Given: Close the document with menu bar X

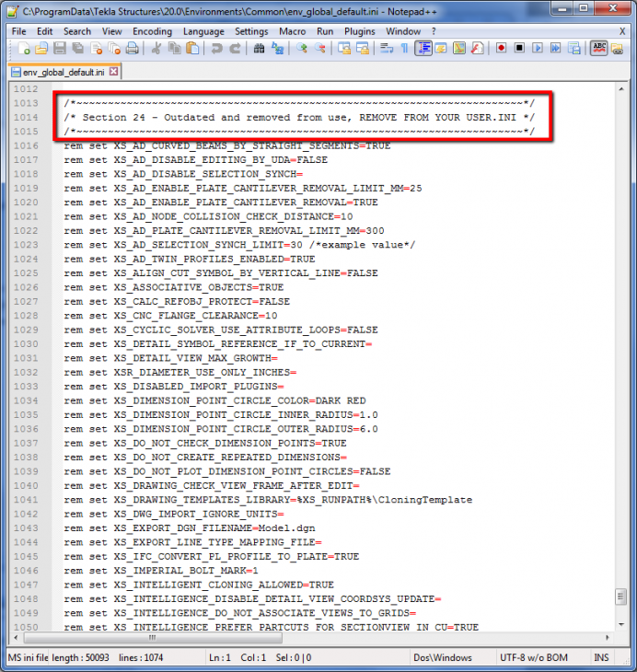Looking at the screenshot, I should pyautogui.click(x=622, y=31).
